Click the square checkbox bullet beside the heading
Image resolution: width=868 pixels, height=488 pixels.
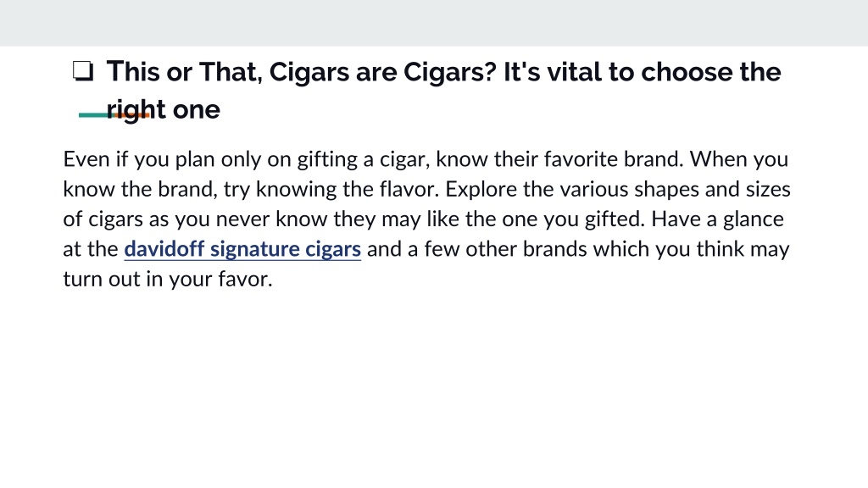[83, 71]
